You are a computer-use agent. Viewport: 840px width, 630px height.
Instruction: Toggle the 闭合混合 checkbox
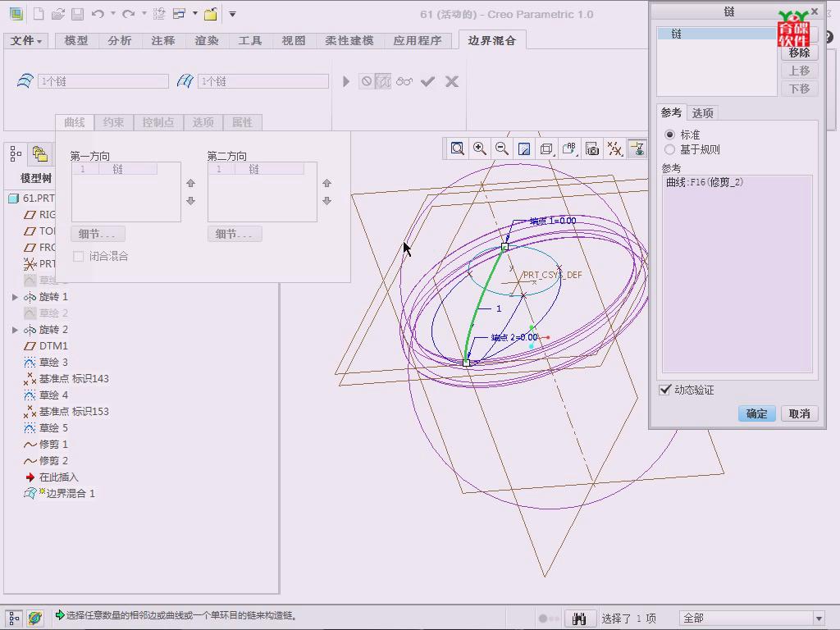pos(79,257)
